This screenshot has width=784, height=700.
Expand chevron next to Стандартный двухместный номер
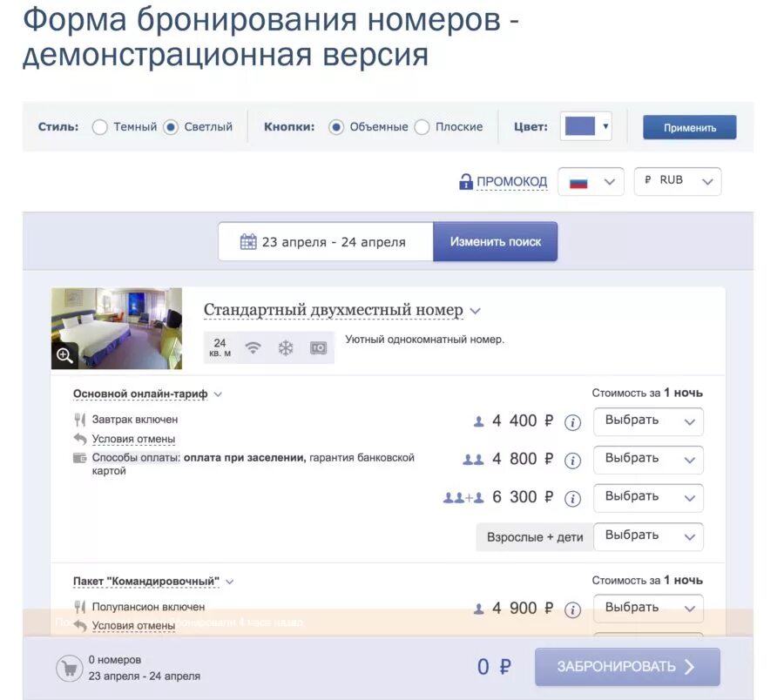click(x=476, y=311)
